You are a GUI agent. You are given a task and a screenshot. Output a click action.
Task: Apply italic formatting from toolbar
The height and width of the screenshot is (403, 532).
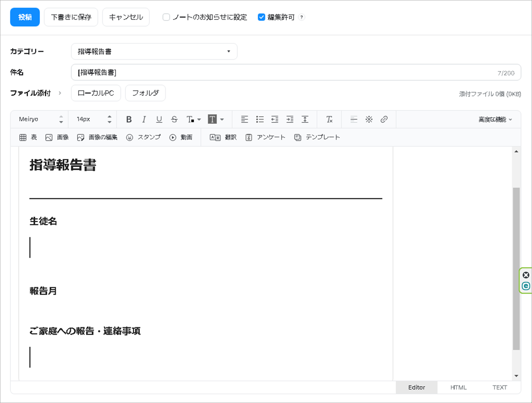(x=144, y=119)
